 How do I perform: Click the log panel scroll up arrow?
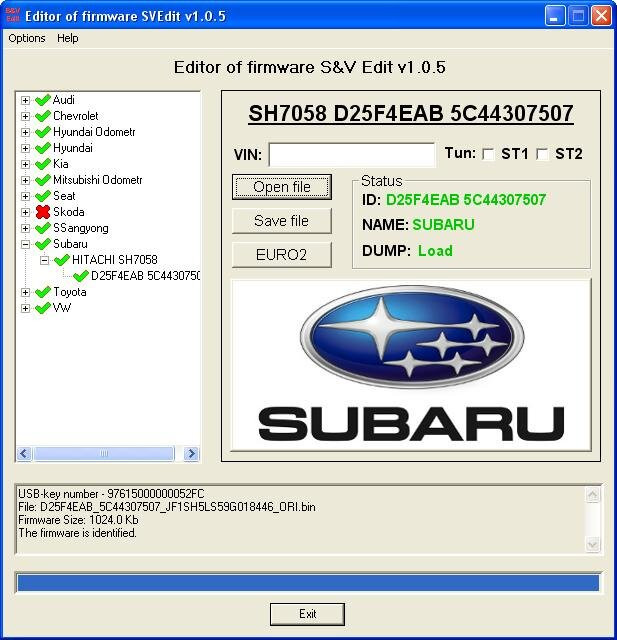pos(593,495)
